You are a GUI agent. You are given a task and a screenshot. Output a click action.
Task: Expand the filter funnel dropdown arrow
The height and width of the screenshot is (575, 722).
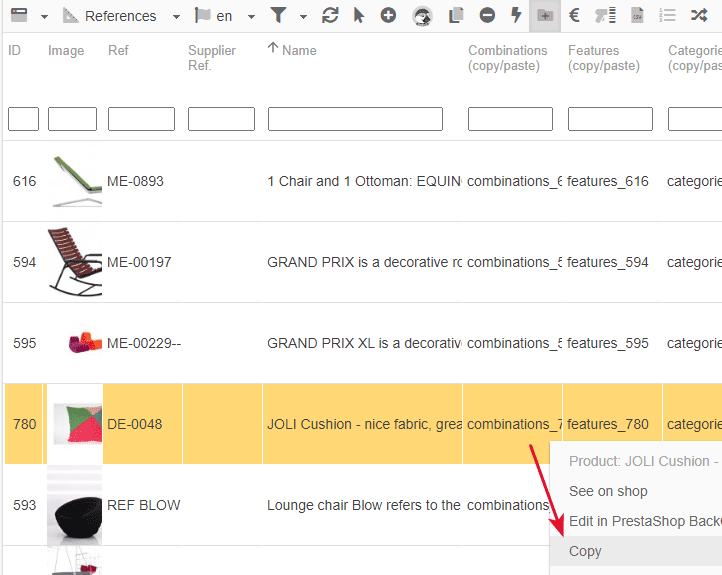pyautogui.click(x=303, y=17)
